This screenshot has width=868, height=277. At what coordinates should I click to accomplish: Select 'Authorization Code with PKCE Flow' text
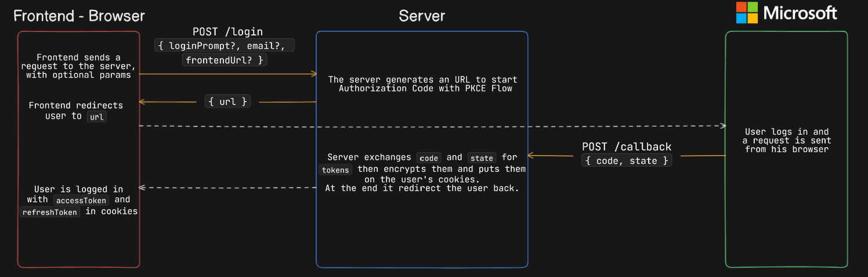(425, 89)
